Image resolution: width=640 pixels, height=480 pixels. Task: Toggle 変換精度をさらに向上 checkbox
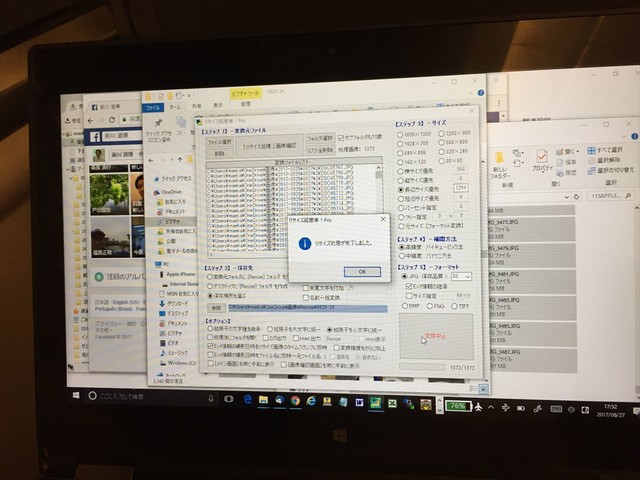(x=336, y=348)
